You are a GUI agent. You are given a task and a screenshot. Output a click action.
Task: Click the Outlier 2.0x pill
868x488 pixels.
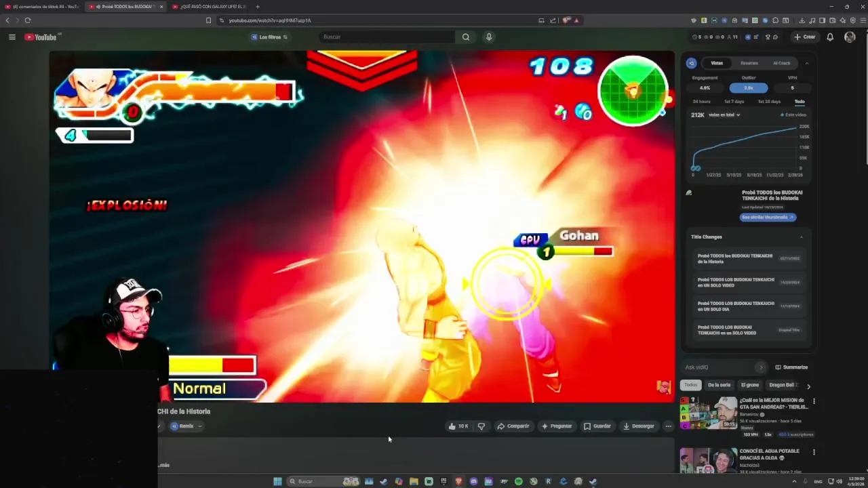tap(749, 88)
